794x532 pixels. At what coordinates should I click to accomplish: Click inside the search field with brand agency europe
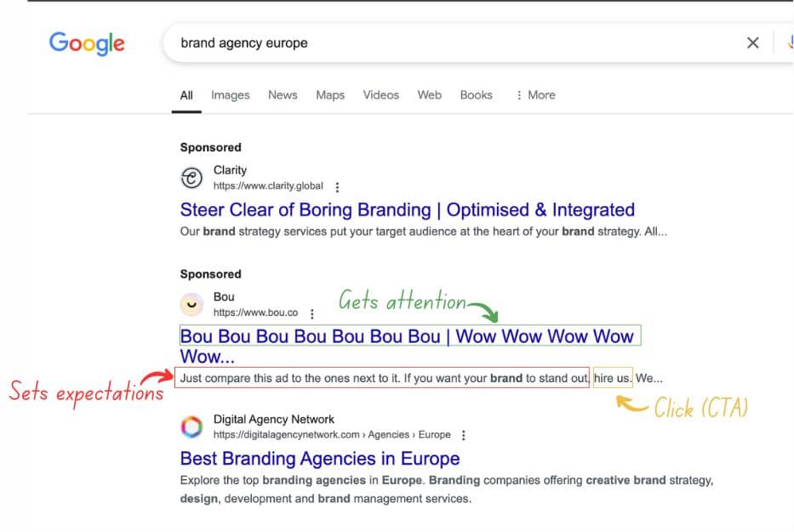click(456, 43)
